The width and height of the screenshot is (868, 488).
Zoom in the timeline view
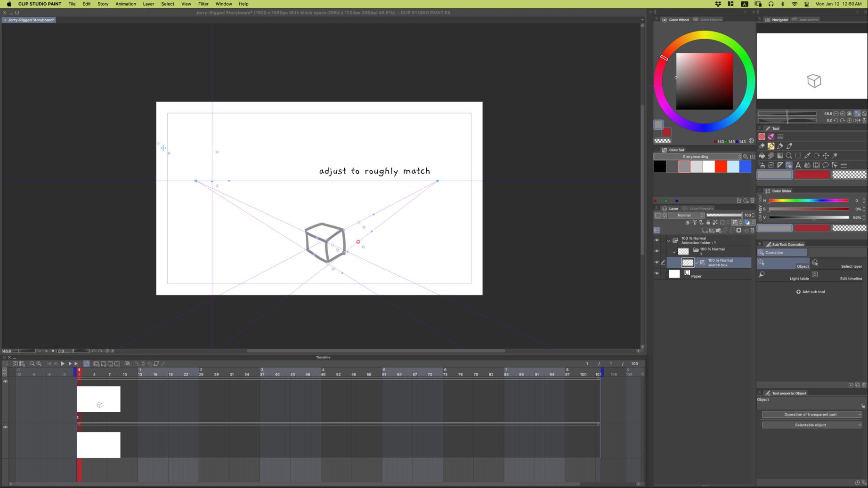[x=39, y=364]
